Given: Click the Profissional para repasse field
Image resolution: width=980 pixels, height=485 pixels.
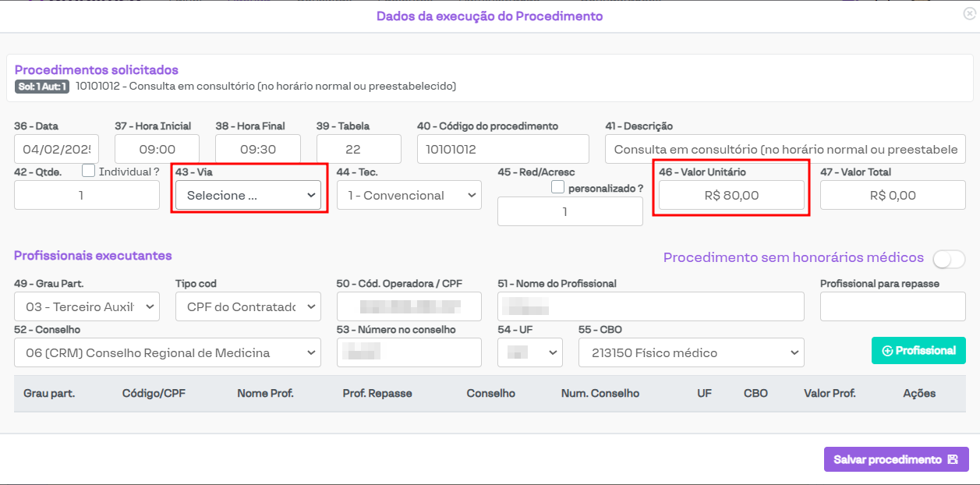Looking at the screenshot, I should tap(893, 307).
